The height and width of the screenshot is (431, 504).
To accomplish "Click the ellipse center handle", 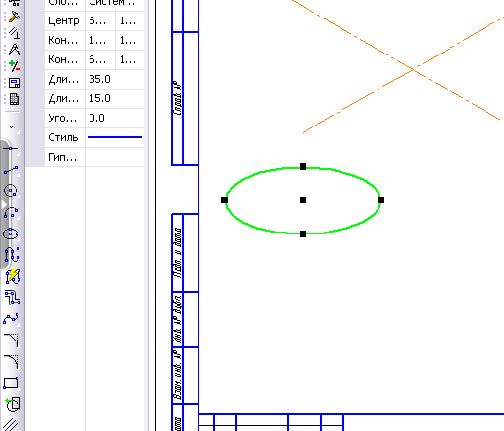I will 303,199.
